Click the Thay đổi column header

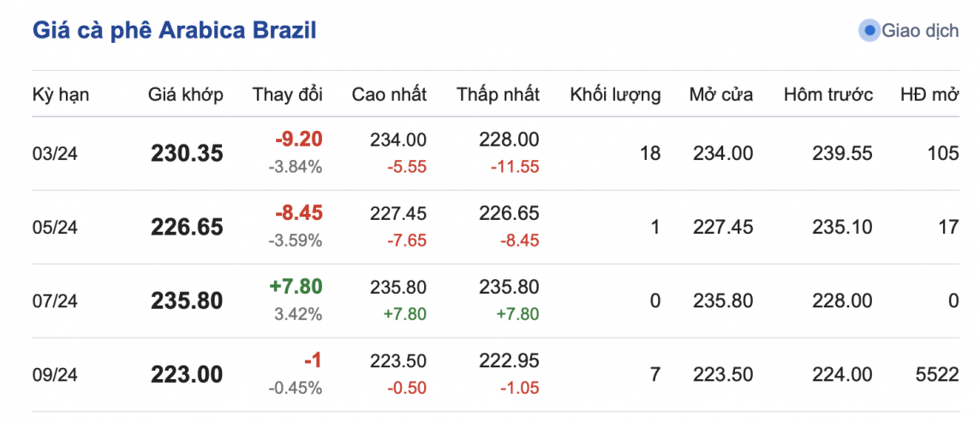point(288,94)
